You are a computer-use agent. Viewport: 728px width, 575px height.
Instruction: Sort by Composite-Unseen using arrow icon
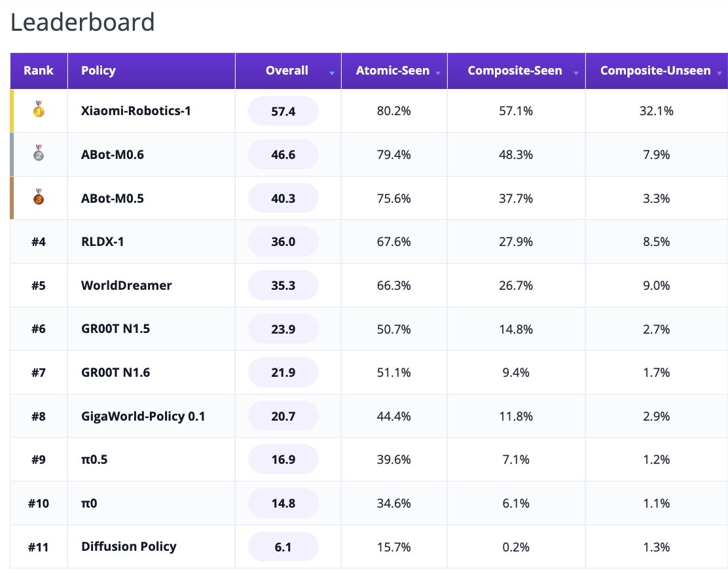pyautogui.click(x=719, y=73)
